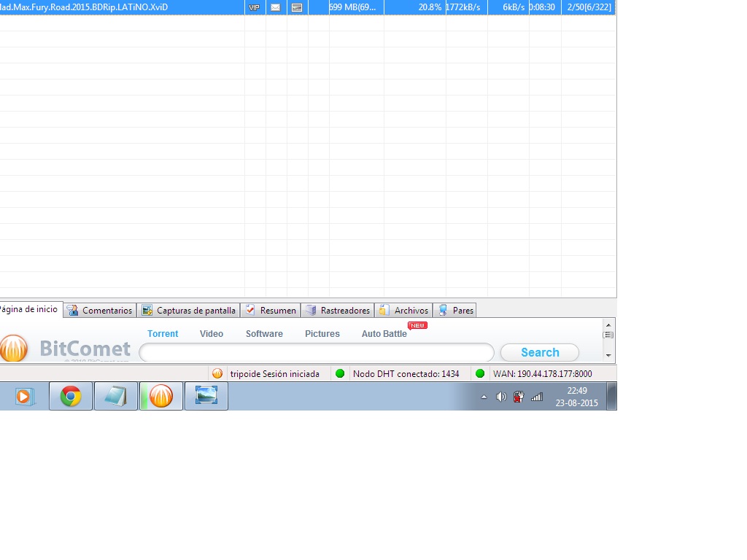Open the volume speaker tray icon
Screen dimensions: 747x560
(501, 397)
